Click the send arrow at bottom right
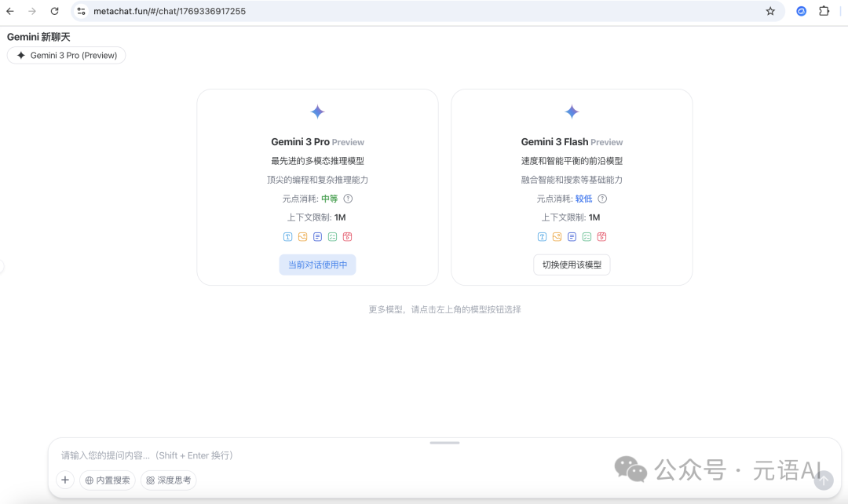 click(x=823, y=480)
